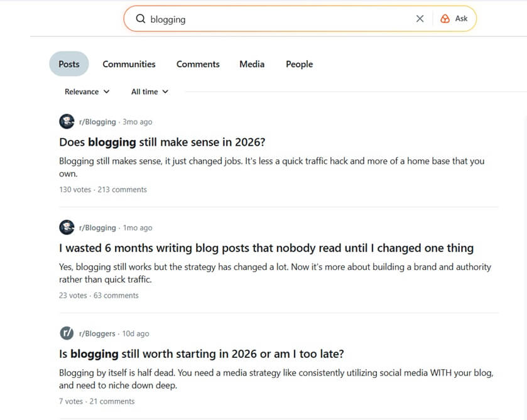Image resolution: width=527 pixels, height=420 pixels.
Task: Click snippet 'Blogging by itself is half dead'
Action: pyautogui.click(x=276, y=379)
